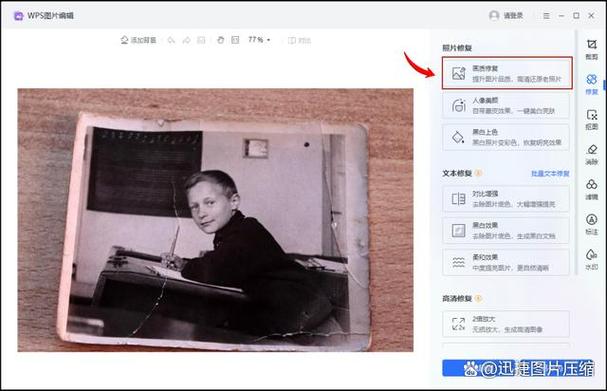This screenshot has height=391, width=607.
Task: Apply 柔和效果 soft effect
Action: 506,262
